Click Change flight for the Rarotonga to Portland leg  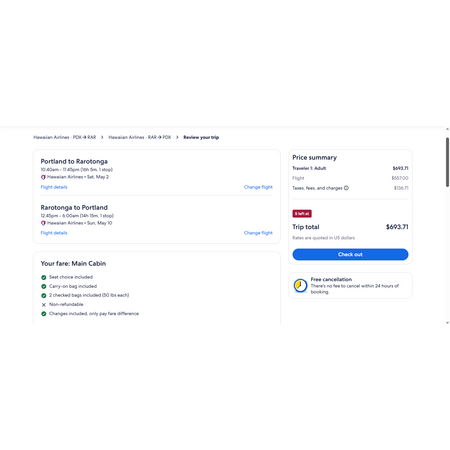pos(258,233)
